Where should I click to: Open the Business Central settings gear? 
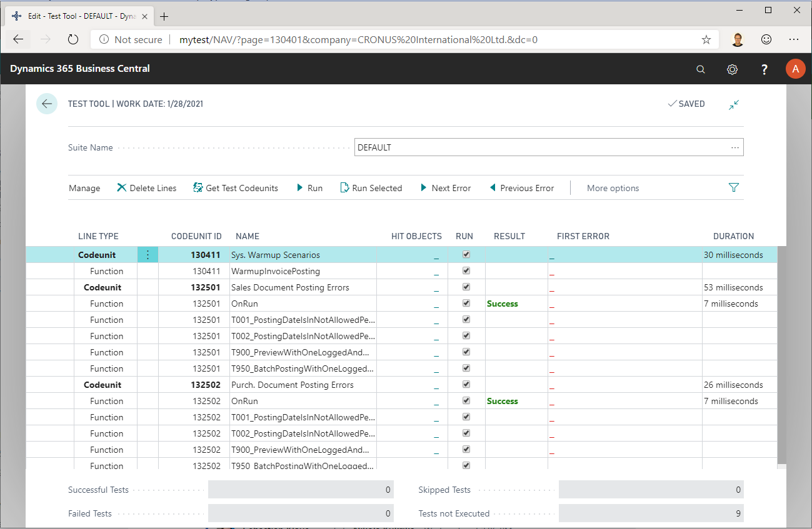[733, 69]
